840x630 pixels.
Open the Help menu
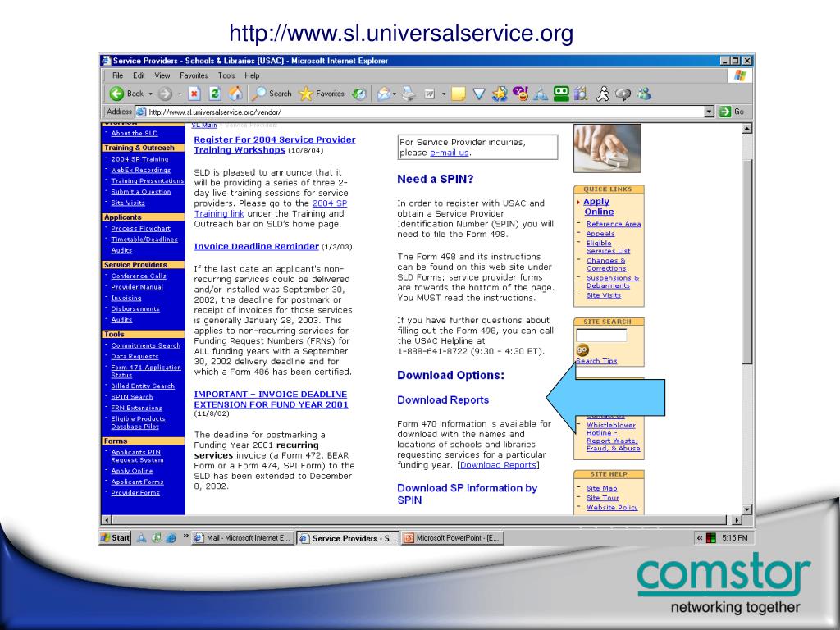pos(252,75)
